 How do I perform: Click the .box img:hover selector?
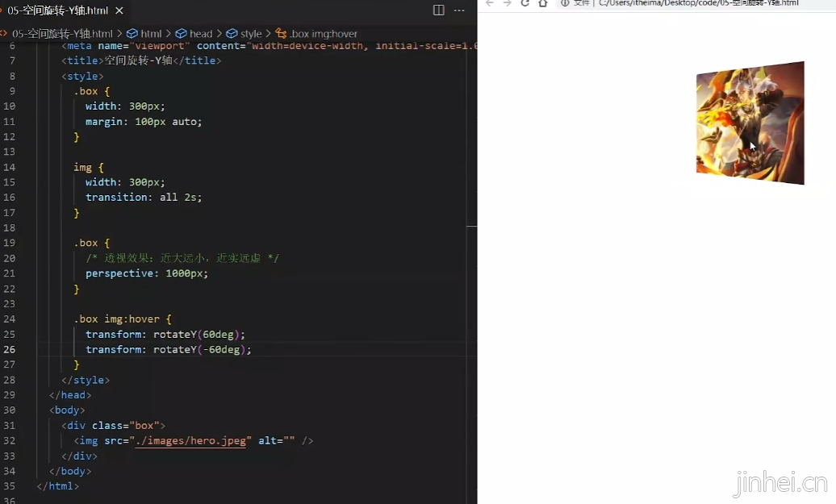pos(117,319)
